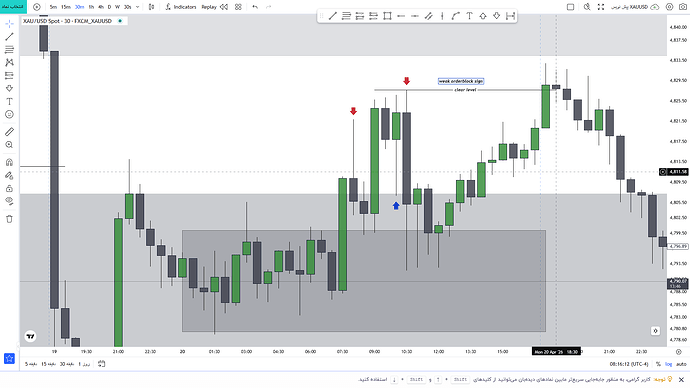Close the notification bar at bottom
This screenshot has width=690, height=388.
tap(681, 379)
